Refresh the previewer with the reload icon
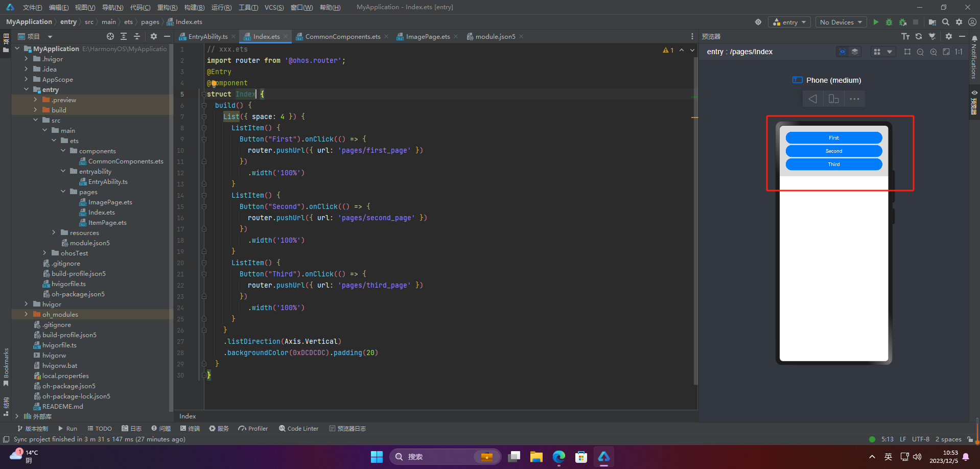This screenshot has height=469, width=980. (919, 36)
